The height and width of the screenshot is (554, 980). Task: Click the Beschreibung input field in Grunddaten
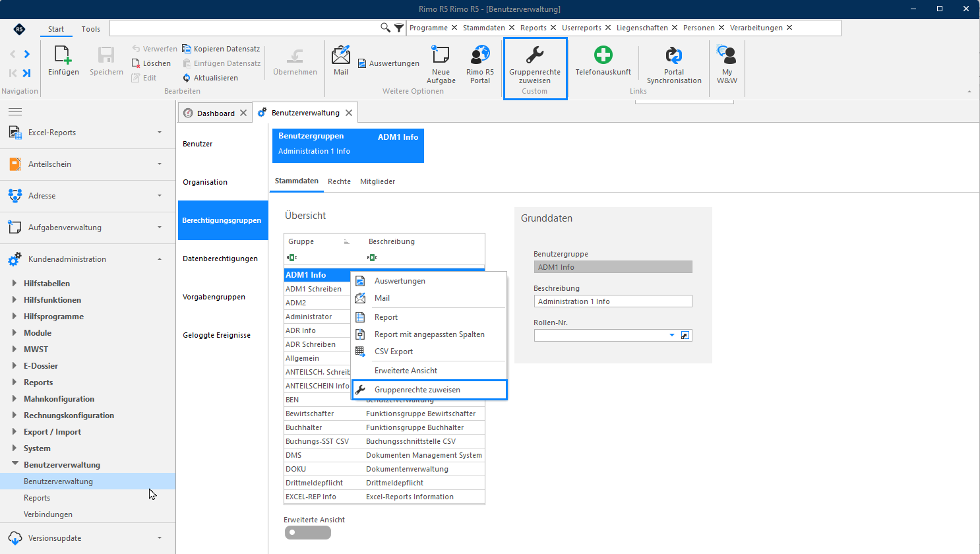[613, 301]
